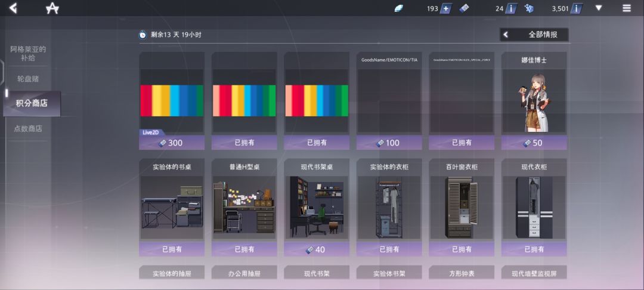Open the 方形钟表 item card
Screen dimensions: 644x290
[462, 273]
